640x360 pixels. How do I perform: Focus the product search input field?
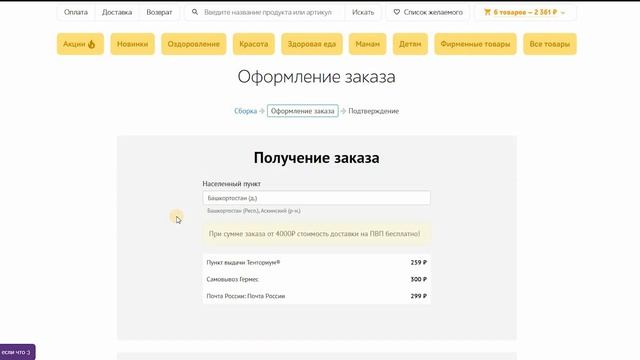pyautogui.click(x=268, y=12)
